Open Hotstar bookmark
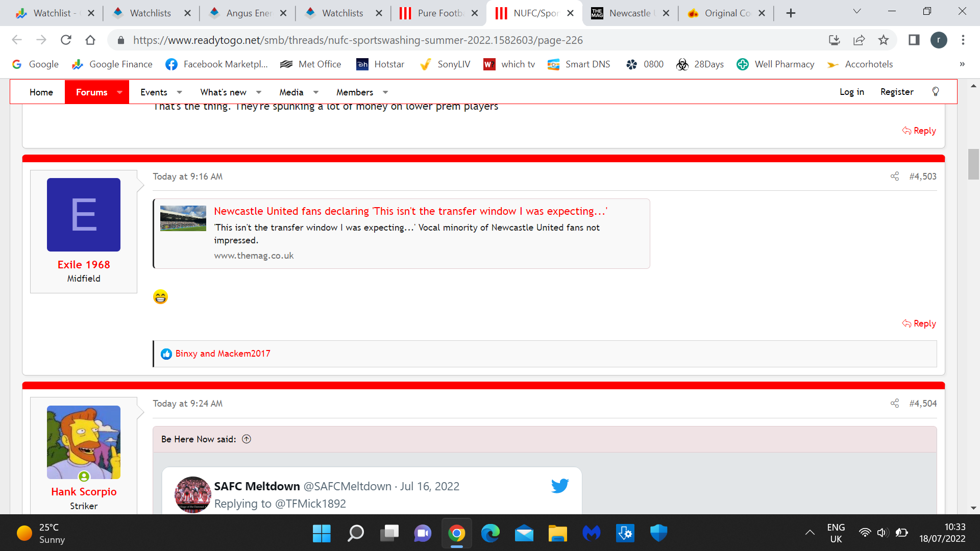This screenshot has width=980, height=551. tap(380, 64)
